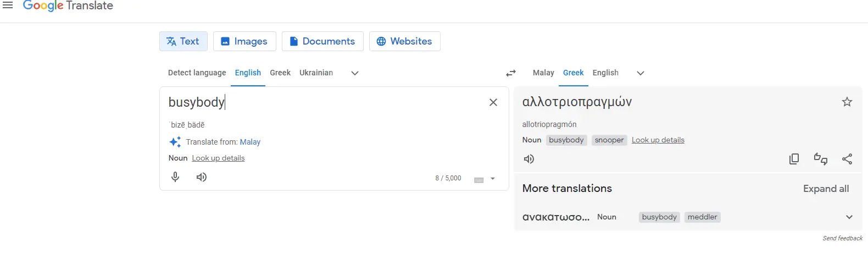Select Greek as source language
This screenshot has height=264, width=868.
click(280, 73)
